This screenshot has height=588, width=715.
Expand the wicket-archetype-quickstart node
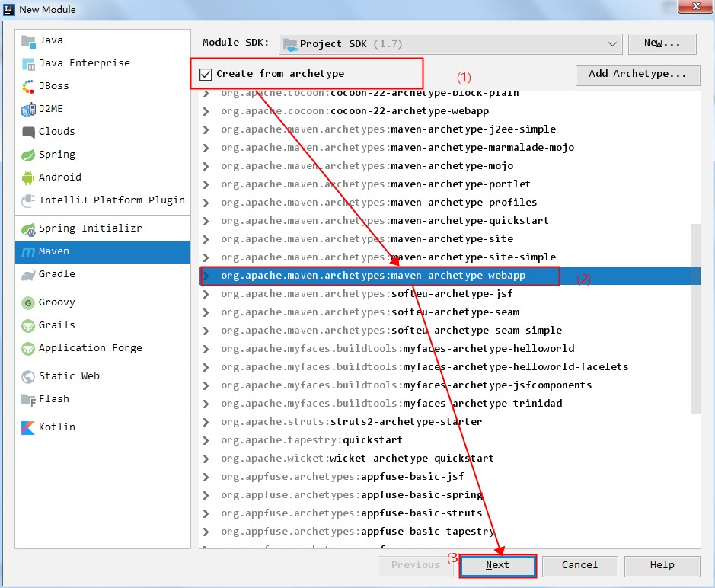click(206, 459)
